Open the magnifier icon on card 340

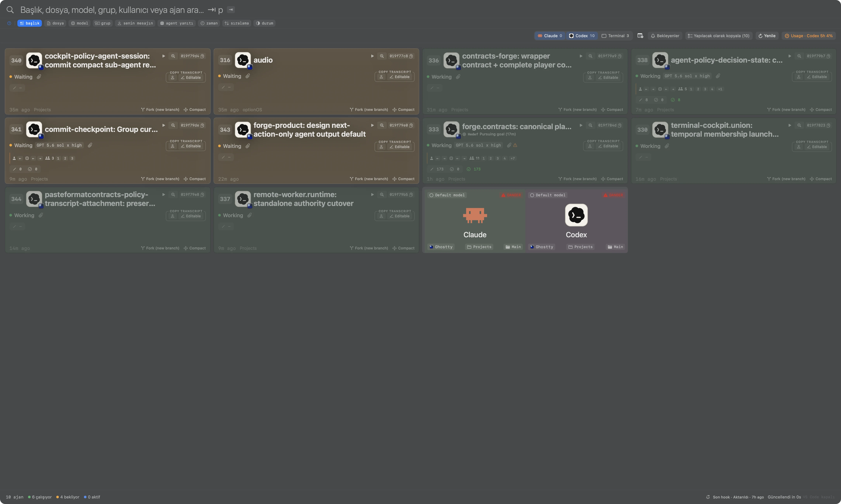pyautogui.click(x=173, y=56)
